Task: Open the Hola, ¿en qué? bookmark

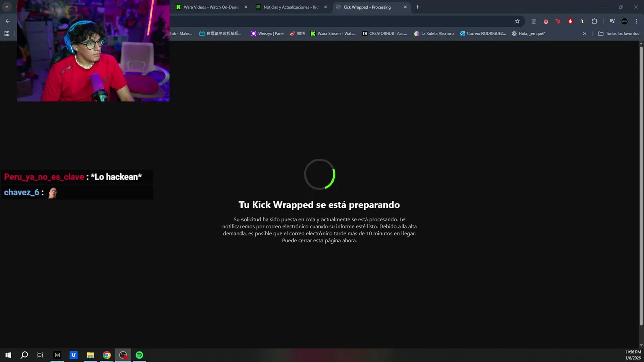Action: [x=528, y=34]
